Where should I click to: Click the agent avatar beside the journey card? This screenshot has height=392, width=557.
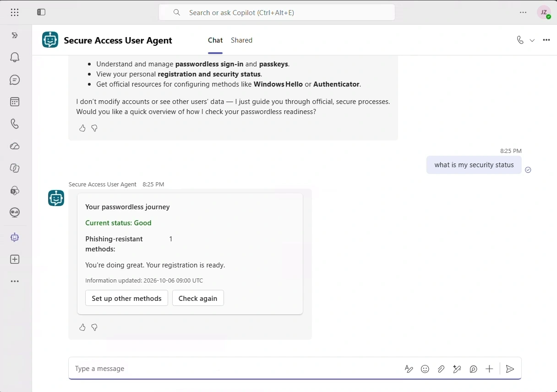56,198
